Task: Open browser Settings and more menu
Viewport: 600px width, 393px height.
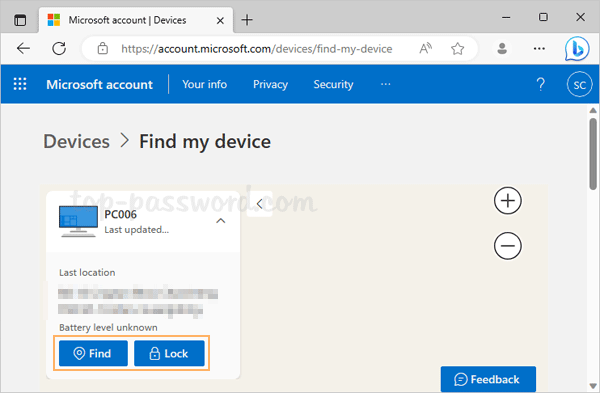Action: (539, 49)
